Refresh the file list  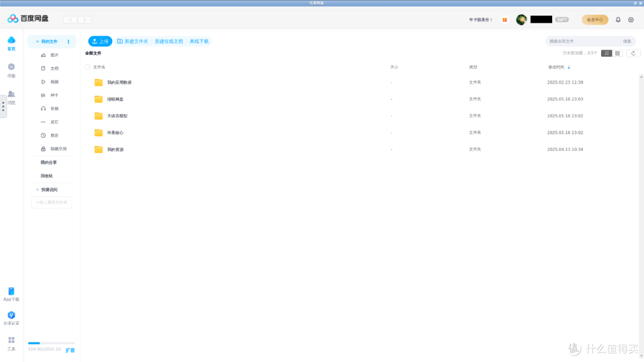(633, 54)
